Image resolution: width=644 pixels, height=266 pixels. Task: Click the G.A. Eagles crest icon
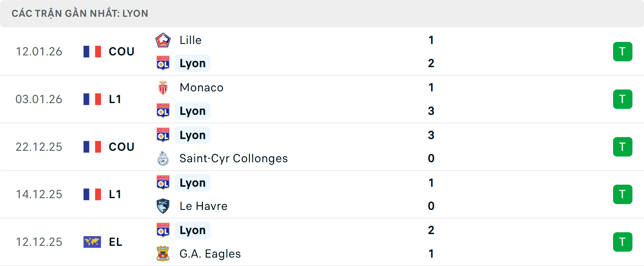[163, 254]
